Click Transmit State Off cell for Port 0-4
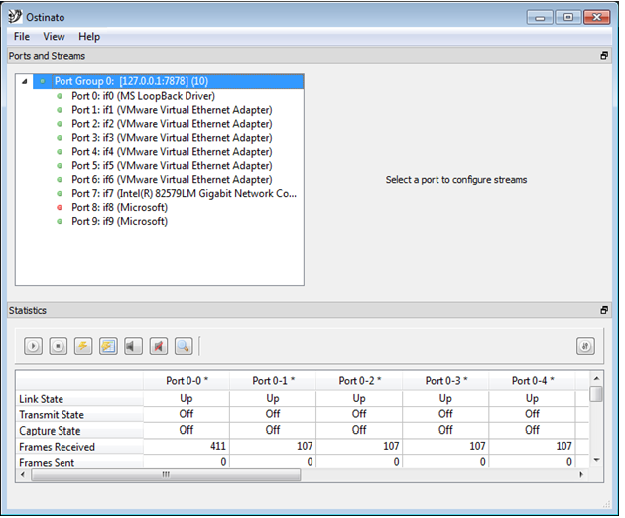The height and width of the screenshot is (518, 625). pos(532,414)
